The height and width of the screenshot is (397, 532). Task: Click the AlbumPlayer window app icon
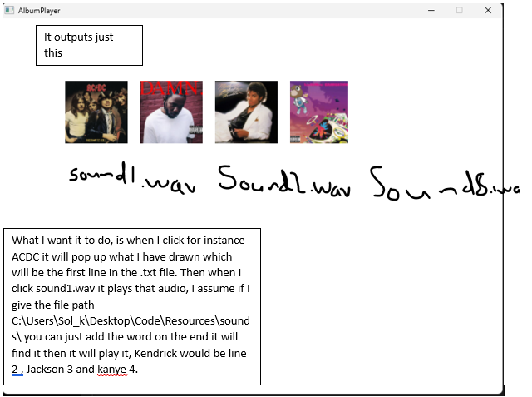(x=9, y=10)
